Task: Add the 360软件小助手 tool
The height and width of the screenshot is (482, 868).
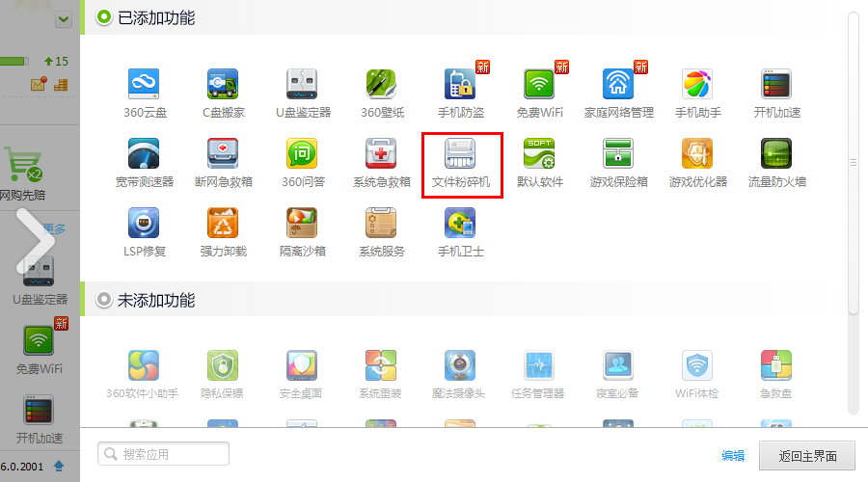Action: (143, 375)
